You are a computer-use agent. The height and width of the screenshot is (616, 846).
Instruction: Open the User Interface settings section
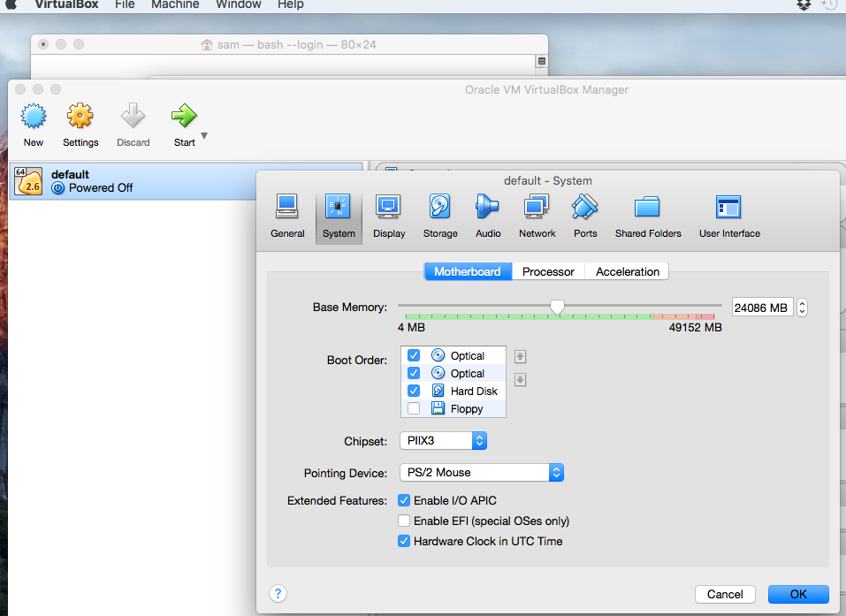point(729,216)
